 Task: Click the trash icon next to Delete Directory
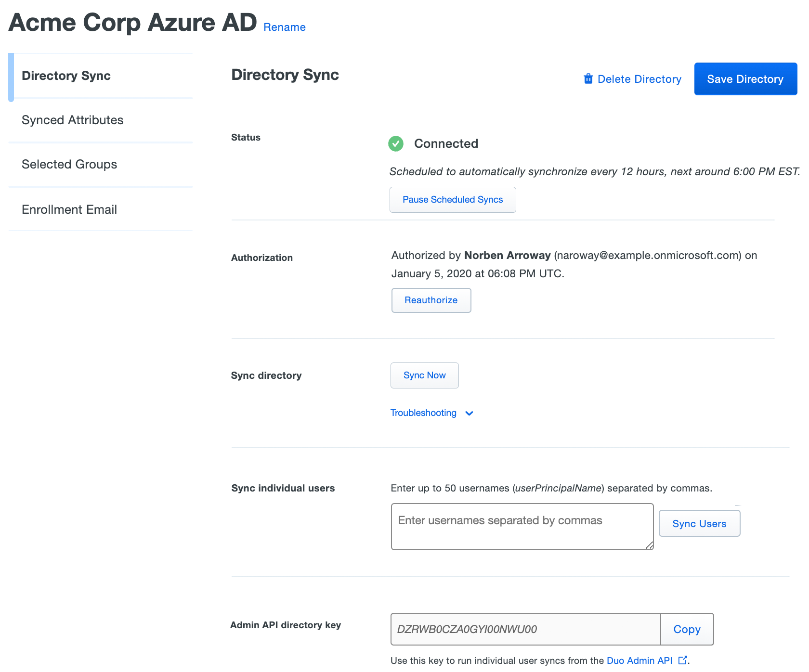(588, 78)
